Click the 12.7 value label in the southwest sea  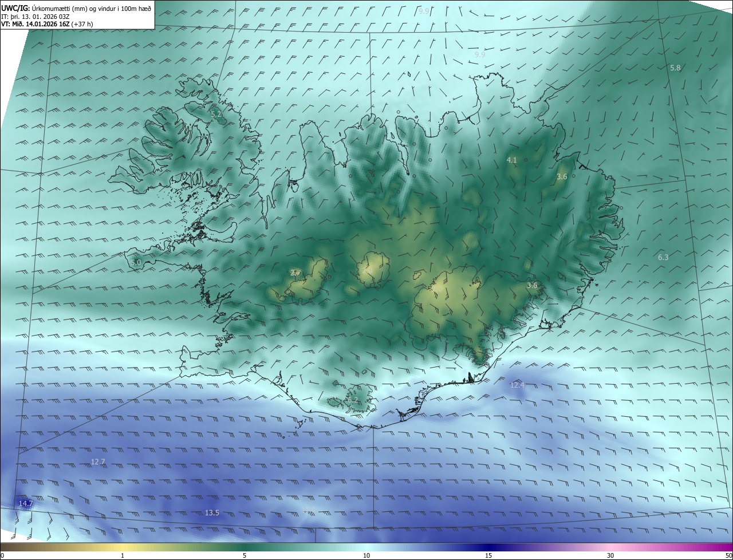(x=98, y=462)
